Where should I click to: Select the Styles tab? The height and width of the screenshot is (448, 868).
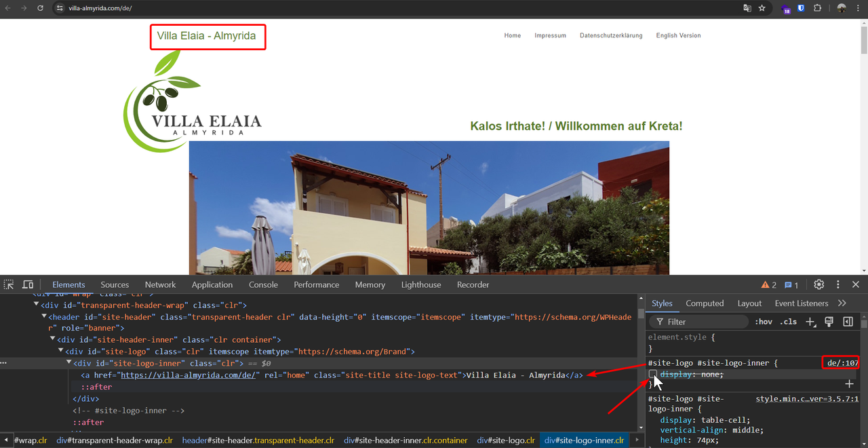click(662, 303)
